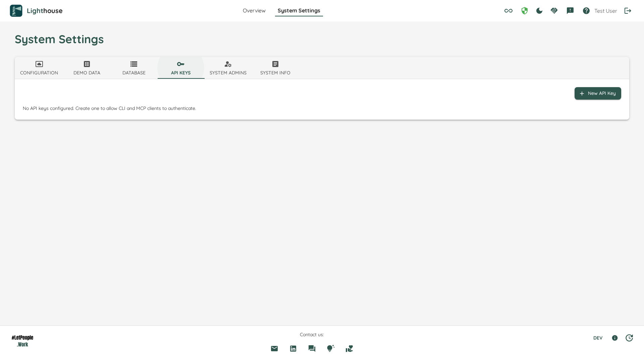Open the System Admins tab
This screenshot has height=362, width=644.
click(x=228, y=68)
